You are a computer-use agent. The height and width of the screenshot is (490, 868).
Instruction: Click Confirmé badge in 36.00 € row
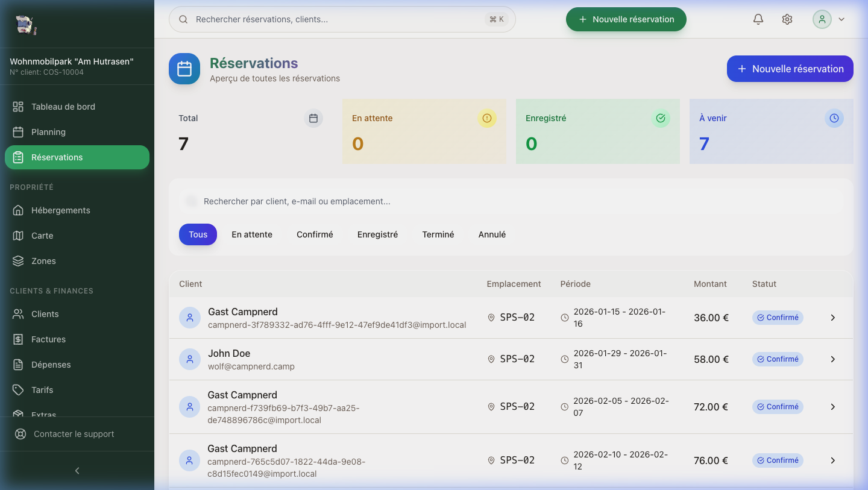coord(778,318)
